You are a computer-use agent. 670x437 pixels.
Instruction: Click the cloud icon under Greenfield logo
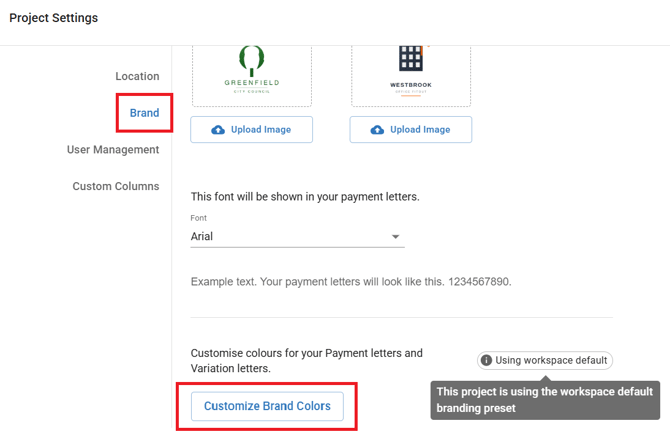[x=218, y=130]
